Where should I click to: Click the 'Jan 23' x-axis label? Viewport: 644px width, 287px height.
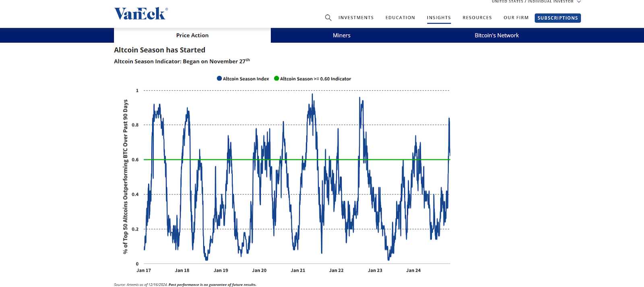point(375,270)
